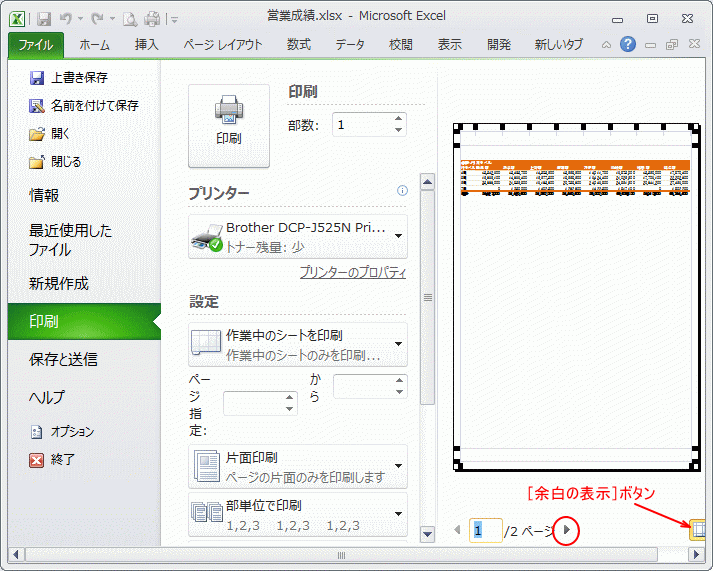
Task: Click the workbook restore window icon in ribbon
Action: pos(672,45)
